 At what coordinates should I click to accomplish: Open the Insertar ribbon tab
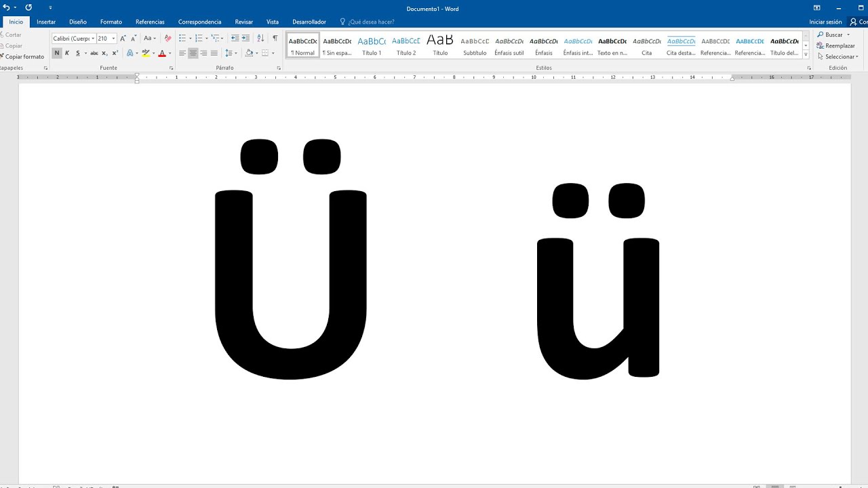click(x=46, y=22)
